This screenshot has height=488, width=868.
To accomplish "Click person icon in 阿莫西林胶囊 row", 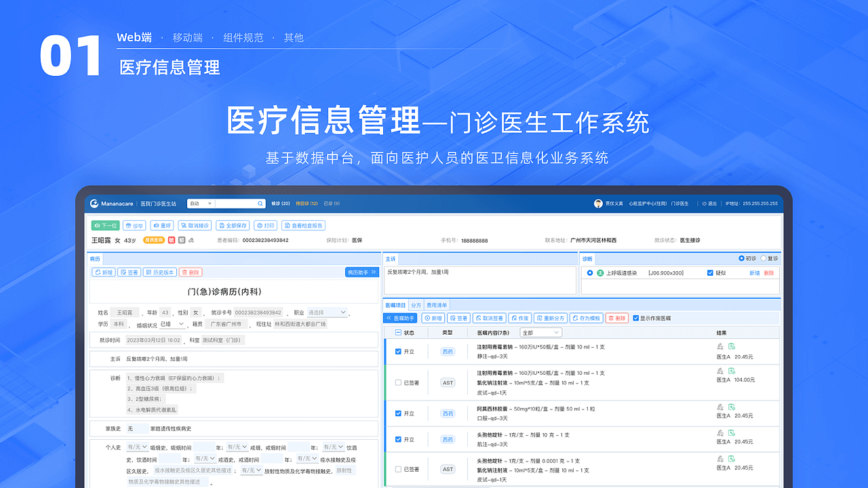I will 720,407.
